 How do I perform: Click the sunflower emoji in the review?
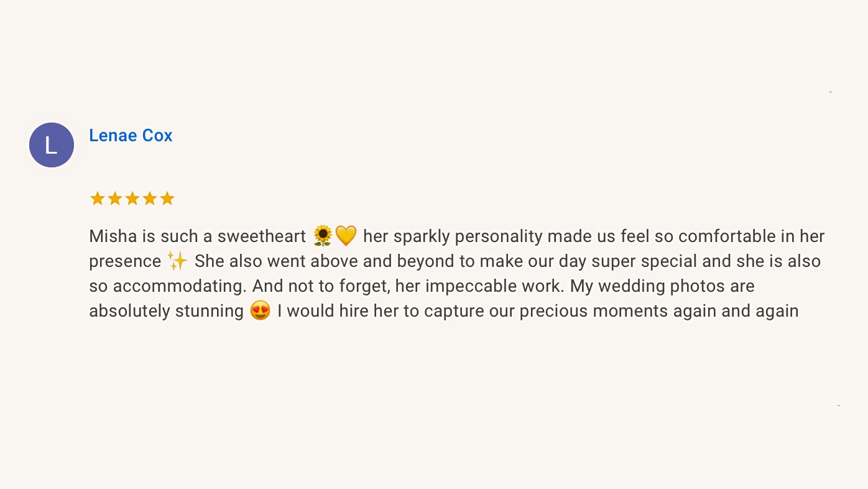323,236
